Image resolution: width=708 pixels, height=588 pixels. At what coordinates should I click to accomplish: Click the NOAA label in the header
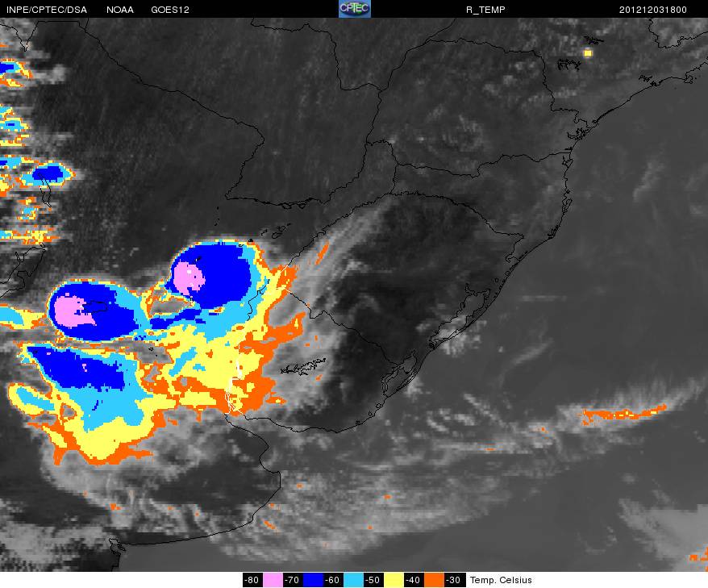[x=120, y=10]
